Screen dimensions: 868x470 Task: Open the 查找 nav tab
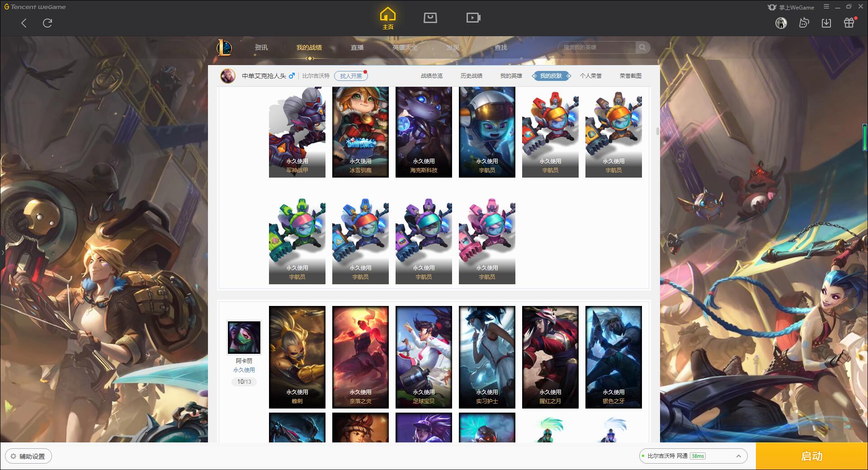(x=501, y=47)
